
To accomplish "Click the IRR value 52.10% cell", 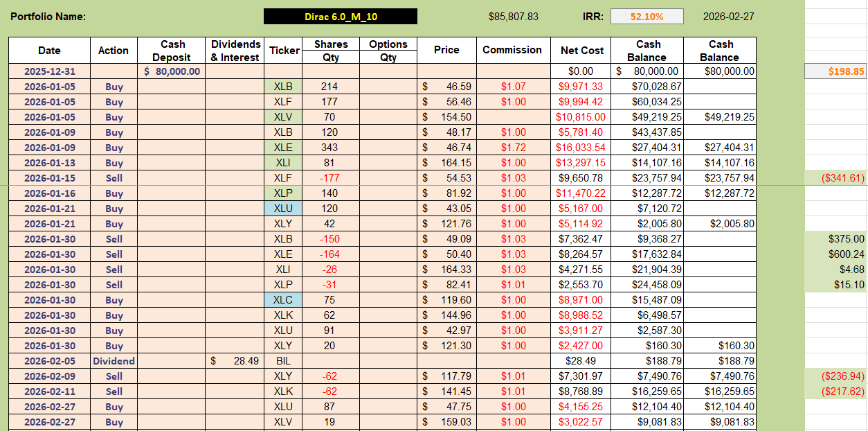I will click(x=647, y=17).
